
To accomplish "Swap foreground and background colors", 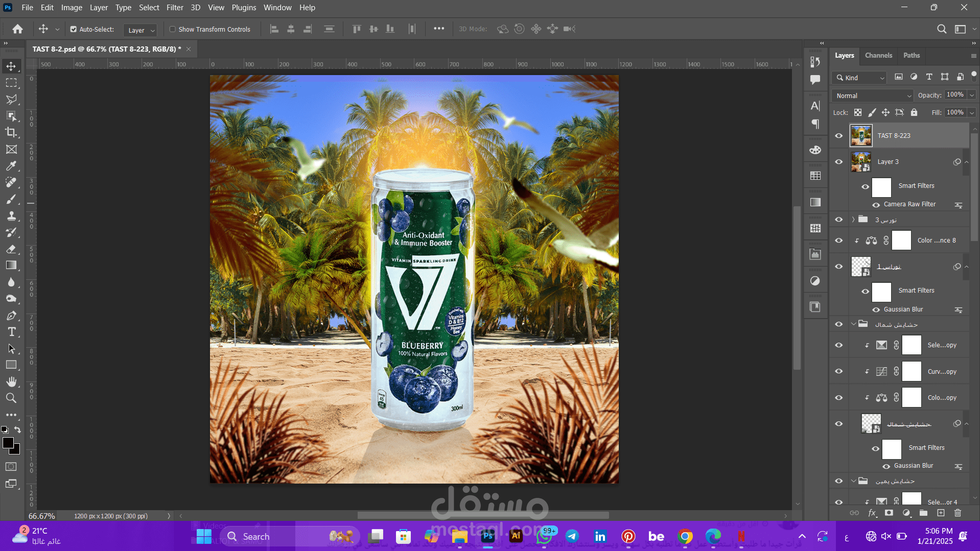I will 18,430.
